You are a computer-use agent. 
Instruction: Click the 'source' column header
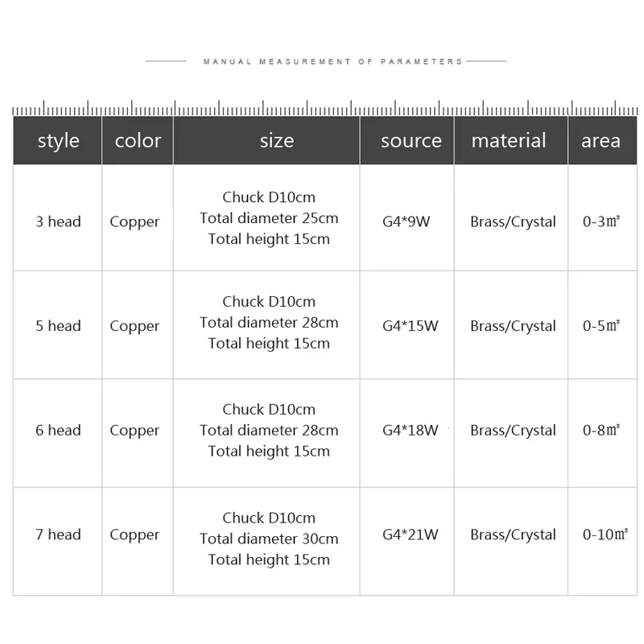[x=411, y=141]
